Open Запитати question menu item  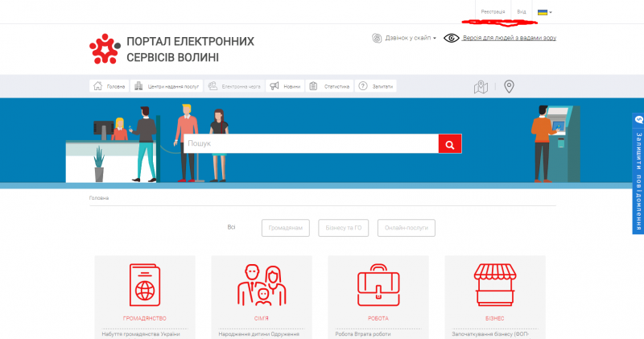click(x=376, y=86)
